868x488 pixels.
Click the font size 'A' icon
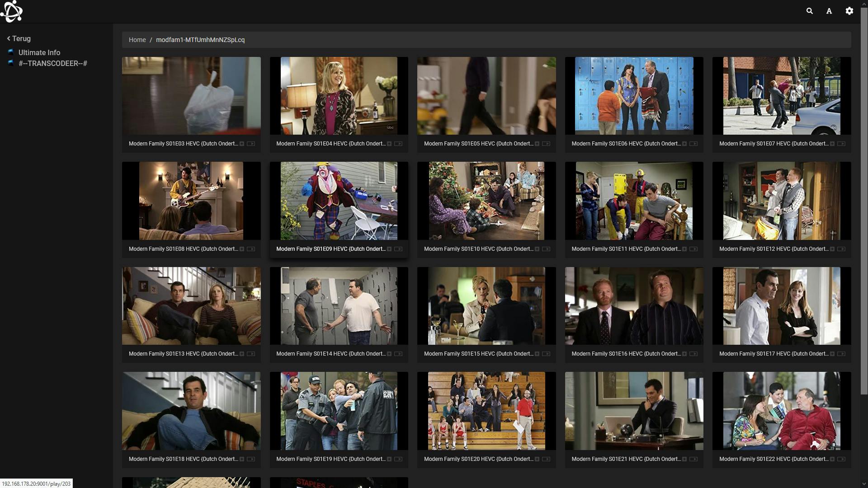(x=829, y=11)
